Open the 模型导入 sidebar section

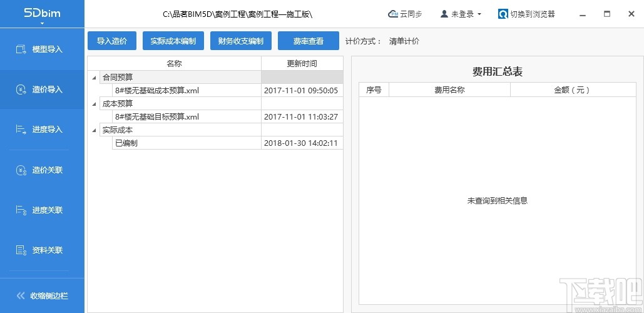(x=42, y=49)
